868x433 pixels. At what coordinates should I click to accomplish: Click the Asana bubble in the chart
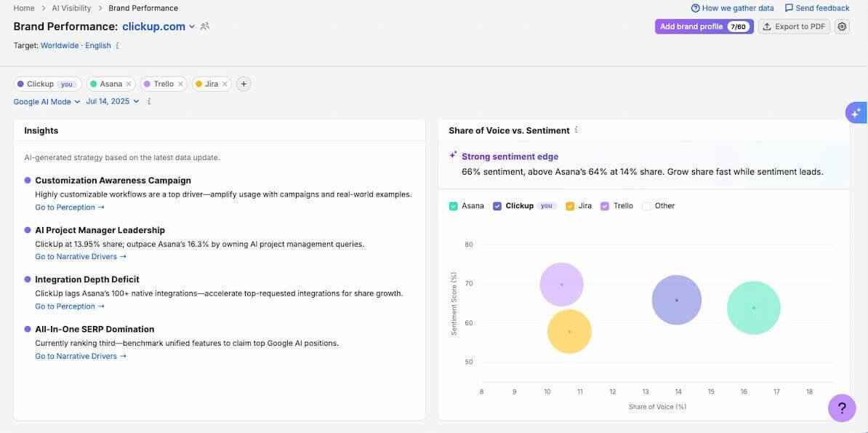(754, 308)
